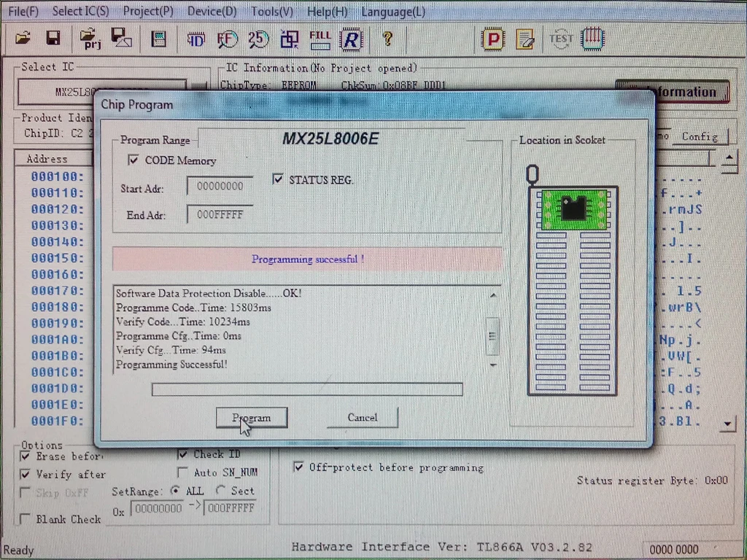Open the Select IC dropdown arrow

tap(198, 86)
